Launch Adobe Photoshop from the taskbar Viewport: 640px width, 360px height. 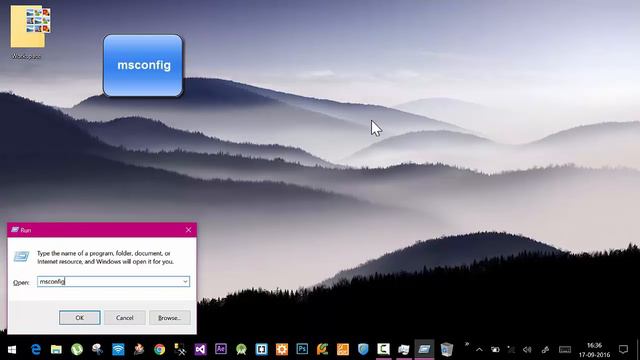pyautogui.click(x=302, y=349)
